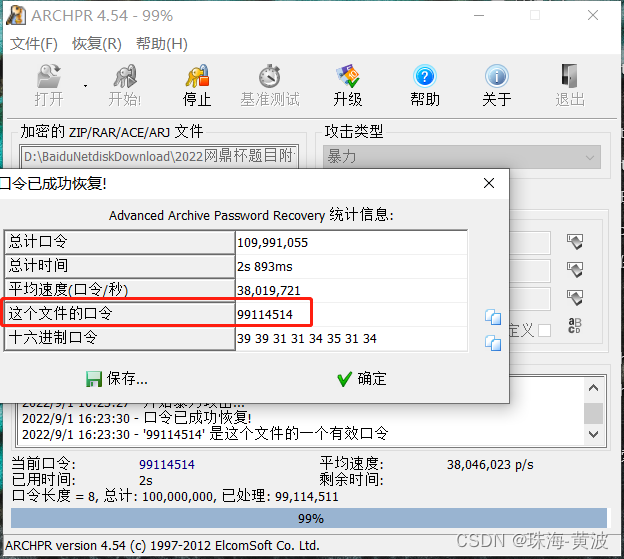Stop the attack with 停止 button

(x=197, y=85)
